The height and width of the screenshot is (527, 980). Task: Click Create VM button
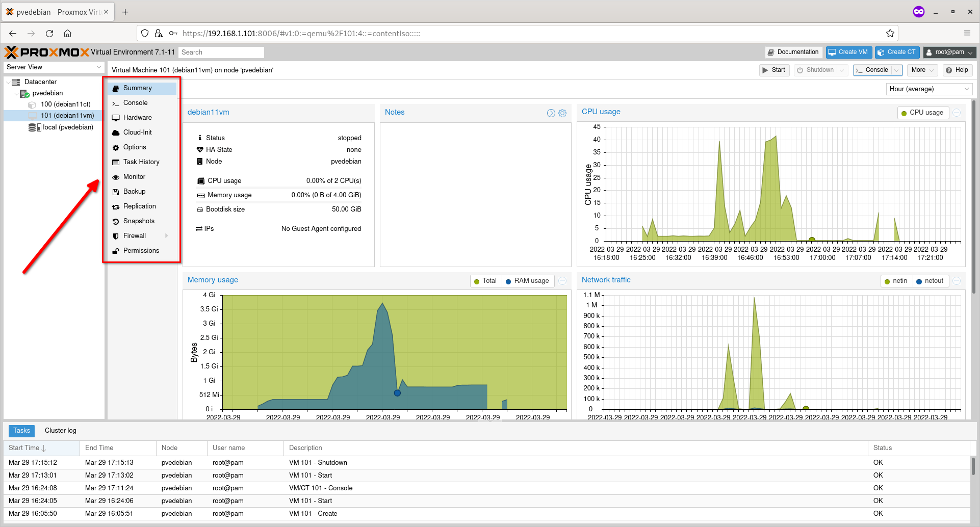pos(848,52)
